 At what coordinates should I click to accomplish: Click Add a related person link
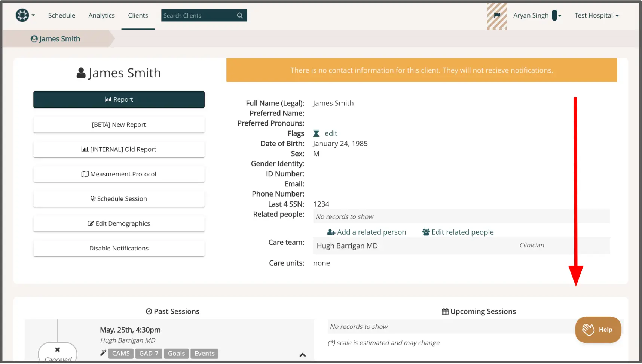[x=366, y=232]
